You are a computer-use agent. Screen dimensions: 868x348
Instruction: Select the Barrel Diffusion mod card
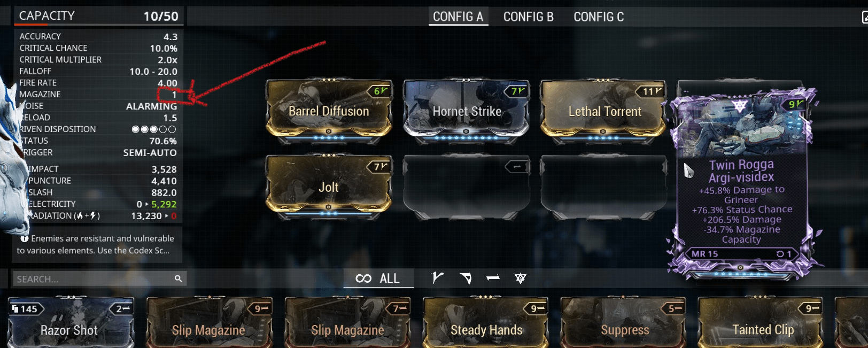click(329, 111)
